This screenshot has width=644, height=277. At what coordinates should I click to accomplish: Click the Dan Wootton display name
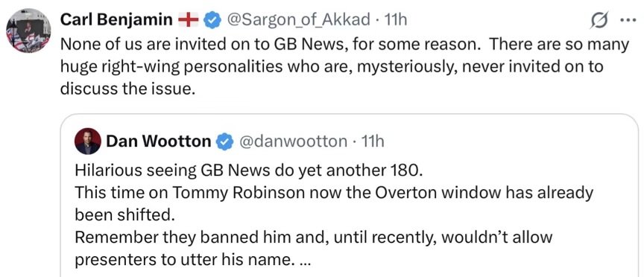tap(159, 141)
